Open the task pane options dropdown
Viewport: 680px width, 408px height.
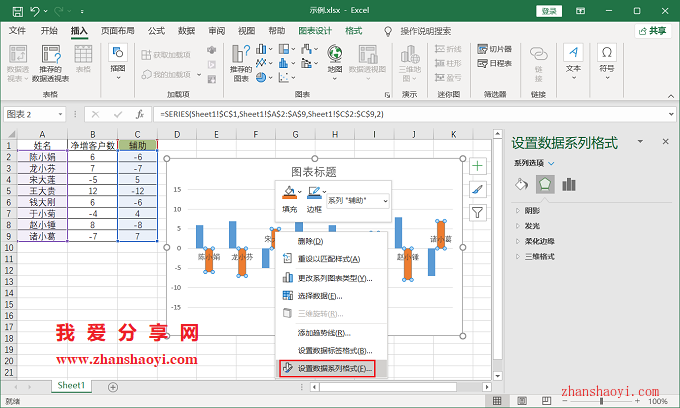640,142
